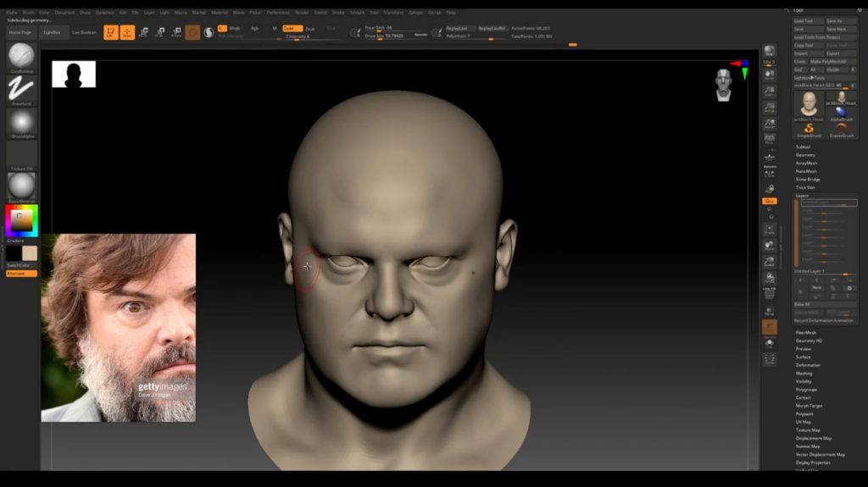Click the tan secondary color swatch

coord(30,253)
